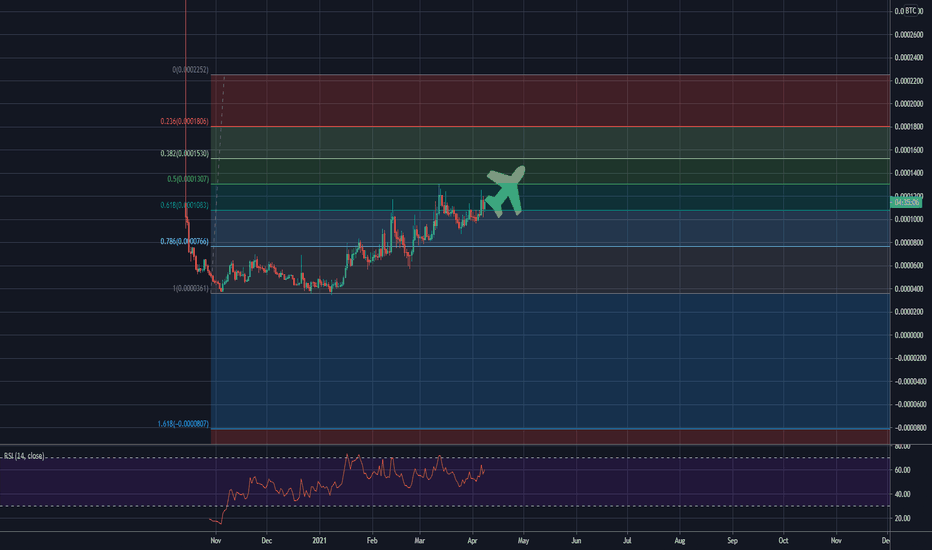
Task: Click price axis value -0.0000600
Action: click(910, 404)
